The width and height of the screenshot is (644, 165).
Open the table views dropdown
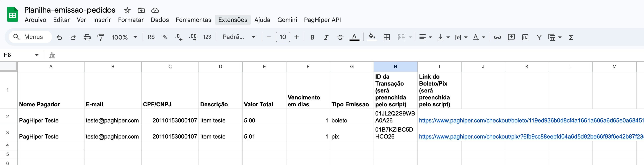pyautogui.click(x=555, y=37)
